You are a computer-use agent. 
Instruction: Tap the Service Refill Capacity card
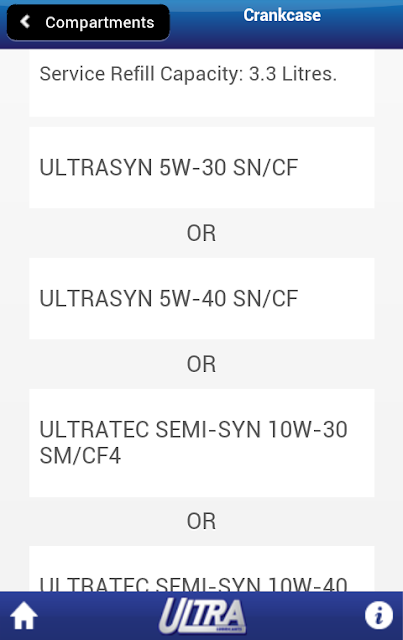202,83
